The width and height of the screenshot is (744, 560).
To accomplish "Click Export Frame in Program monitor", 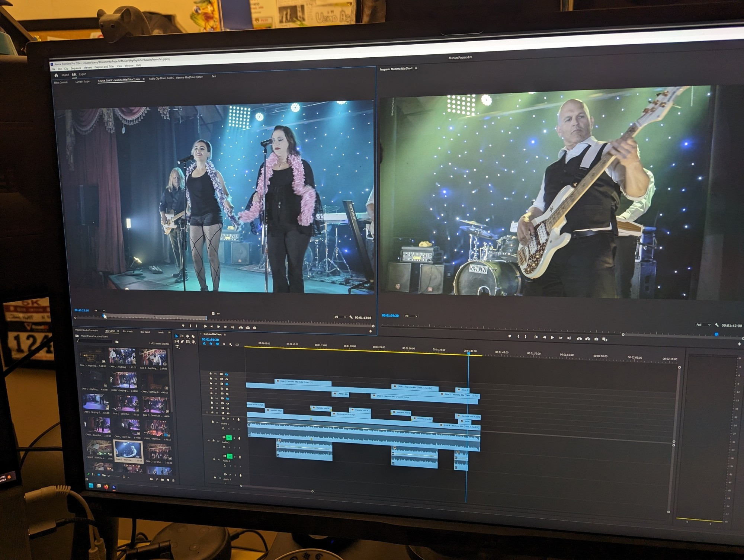I will point(596,339).
